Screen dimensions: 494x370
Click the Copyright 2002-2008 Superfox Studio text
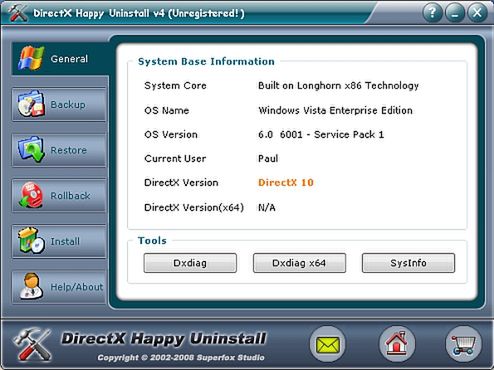click(x=181, y=358)
